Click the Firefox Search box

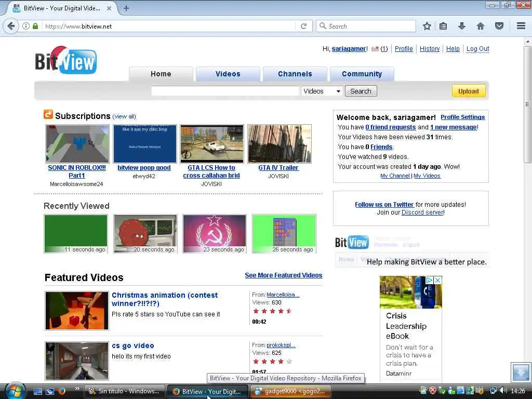[x=366, y=26]
